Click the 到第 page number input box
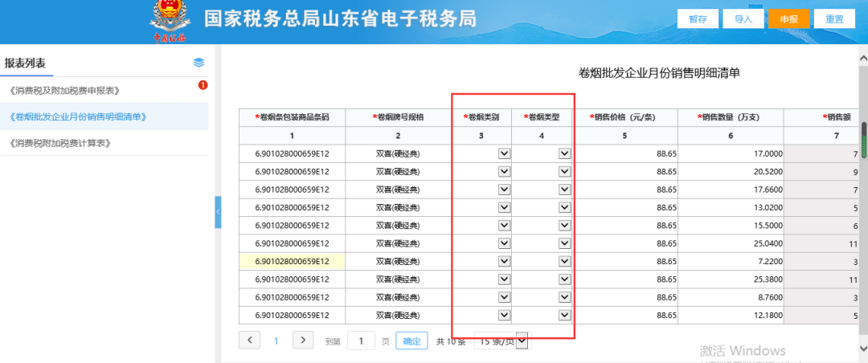The image size is (868, 363). click(361, 341)
